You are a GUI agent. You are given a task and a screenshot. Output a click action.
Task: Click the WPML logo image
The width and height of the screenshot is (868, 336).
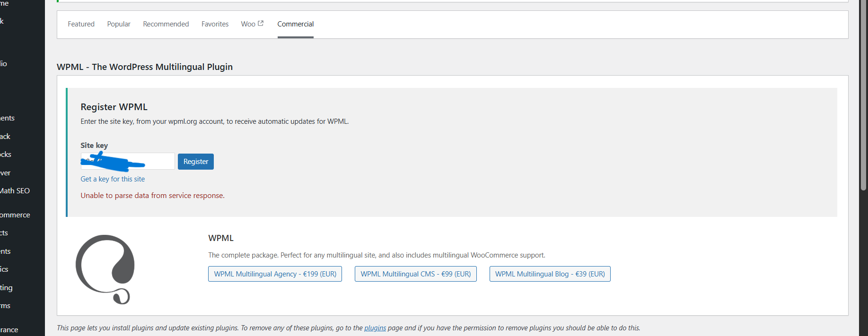[105, 269]
